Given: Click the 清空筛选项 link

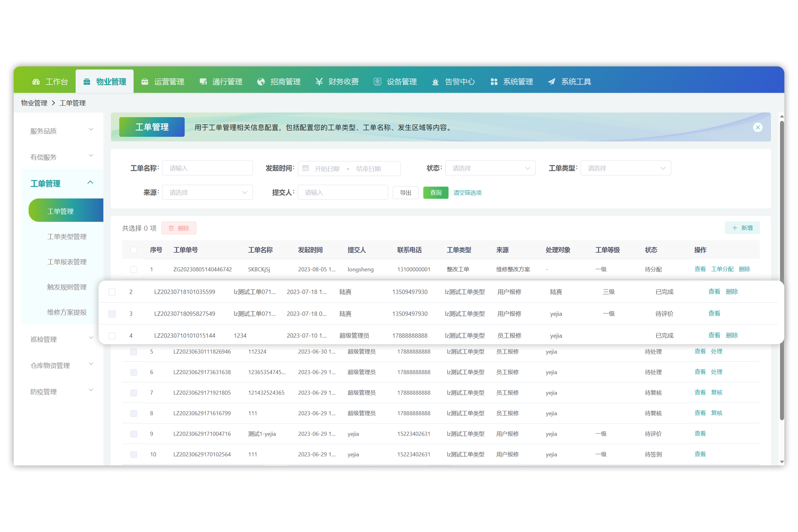Looking at the screenshot, I should point(467,193).
